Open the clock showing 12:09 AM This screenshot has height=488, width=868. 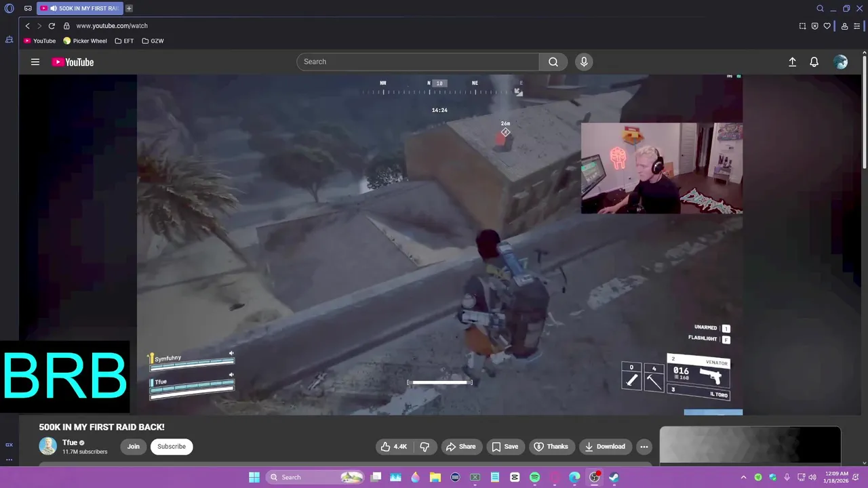point(837,477)
